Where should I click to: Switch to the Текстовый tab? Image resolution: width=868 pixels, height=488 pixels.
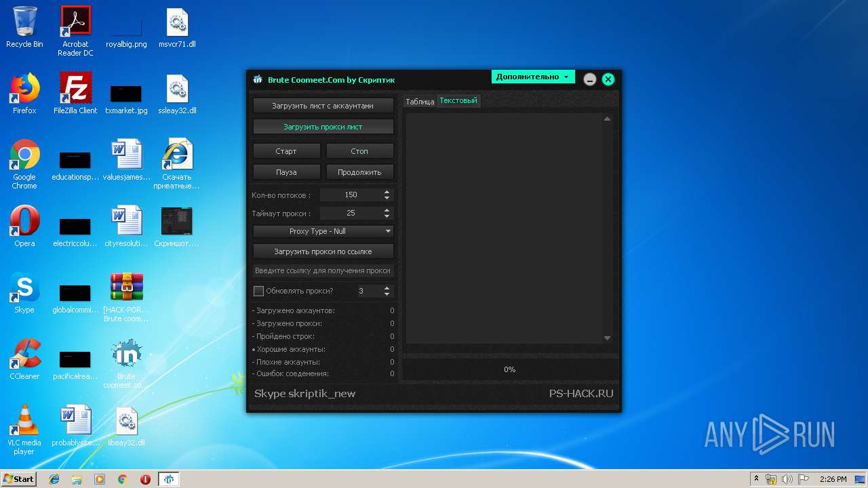458,100
